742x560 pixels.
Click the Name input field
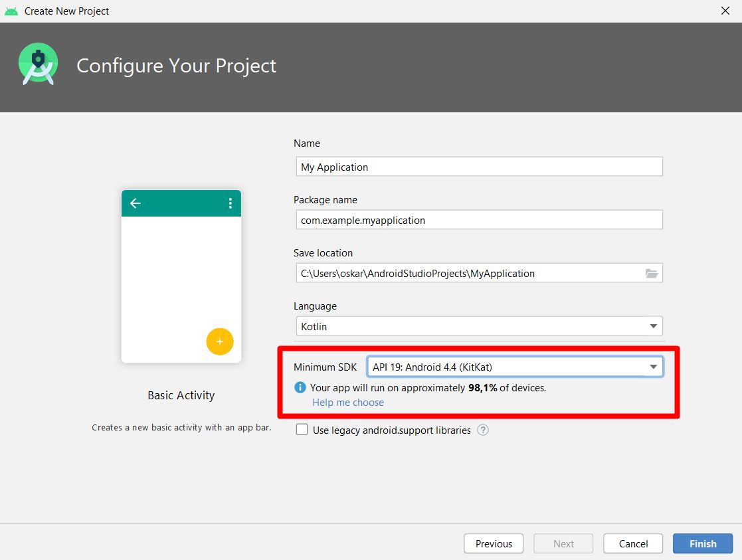click(x=478, y=167)
